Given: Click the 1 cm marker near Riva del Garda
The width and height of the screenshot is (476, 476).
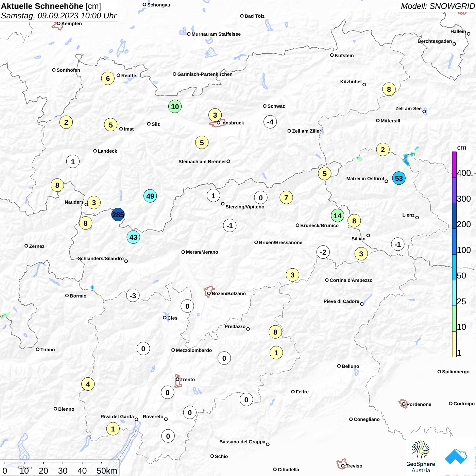Looking at the screenshot, I should [113, 429].
